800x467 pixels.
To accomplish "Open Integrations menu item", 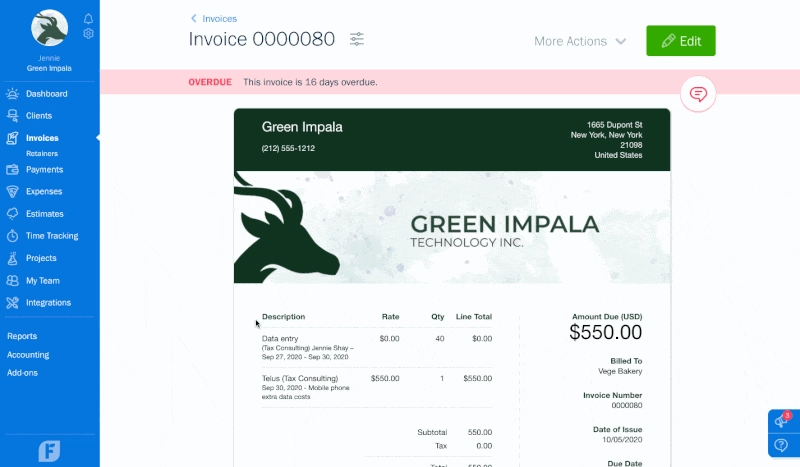I will [48, 303].
